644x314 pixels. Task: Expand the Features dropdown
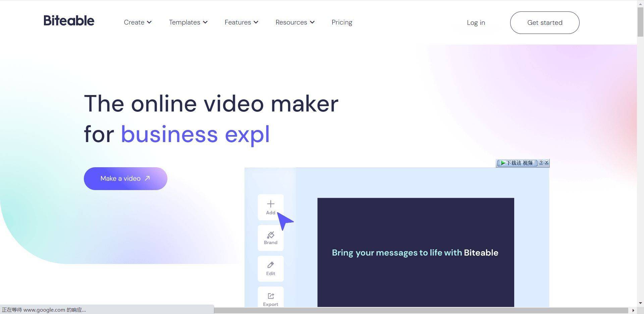tap(241, 23)
